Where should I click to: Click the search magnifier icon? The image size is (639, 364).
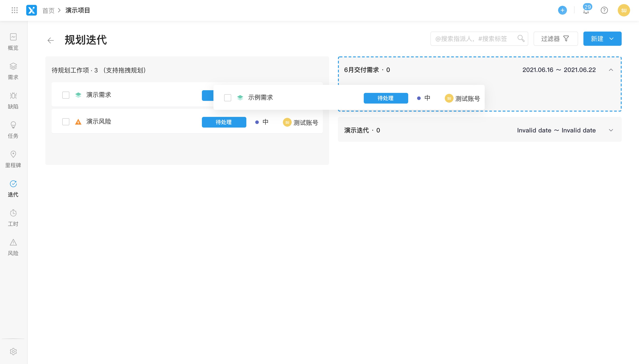[521, 38]
